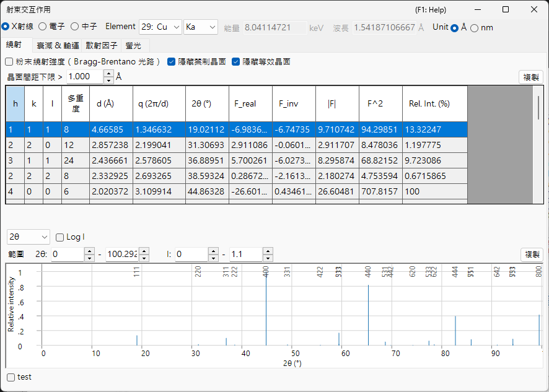This screenshot has height=392, width=549.
Task: Open the Ka line dropdown
Action: [201, 27]
